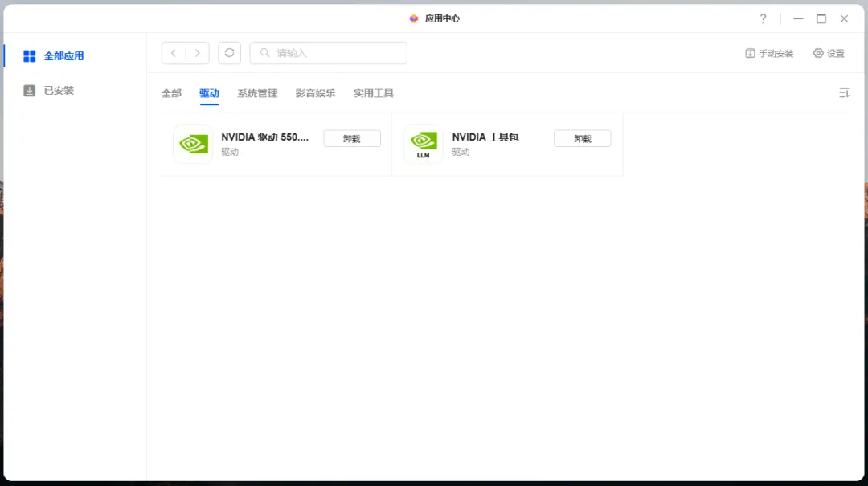Open the sort list icon at right

844,93
